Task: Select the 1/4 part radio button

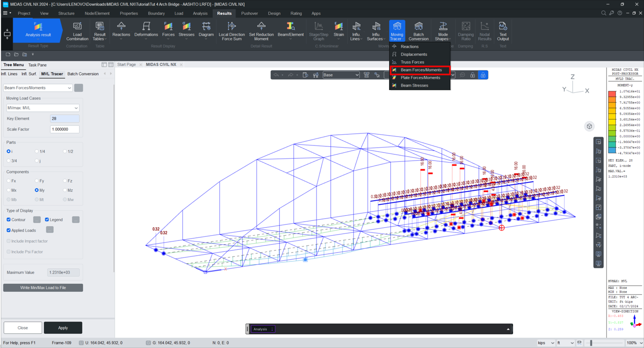Action: coord(37,151)
